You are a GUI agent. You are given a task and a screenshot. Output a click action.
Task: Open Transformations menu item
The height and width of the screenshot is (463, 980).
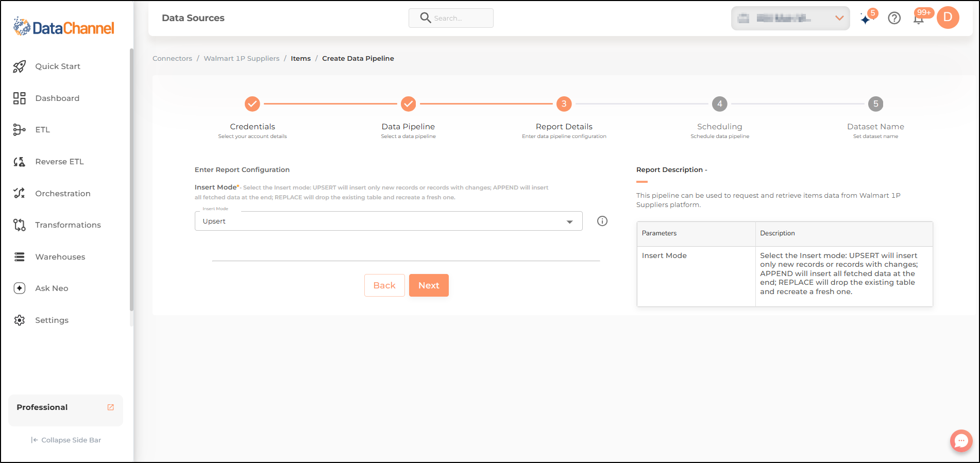pos(68,225)
